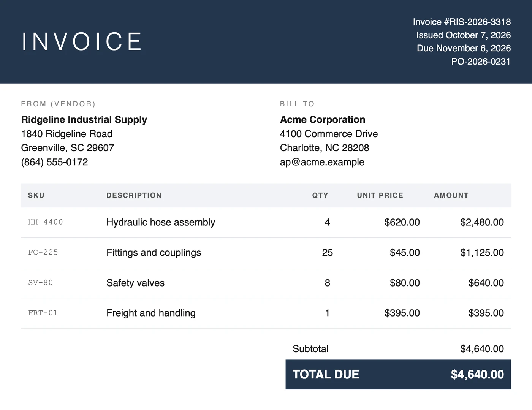
Task: Click Safety valves description
Action: click(x=135, y=283)
